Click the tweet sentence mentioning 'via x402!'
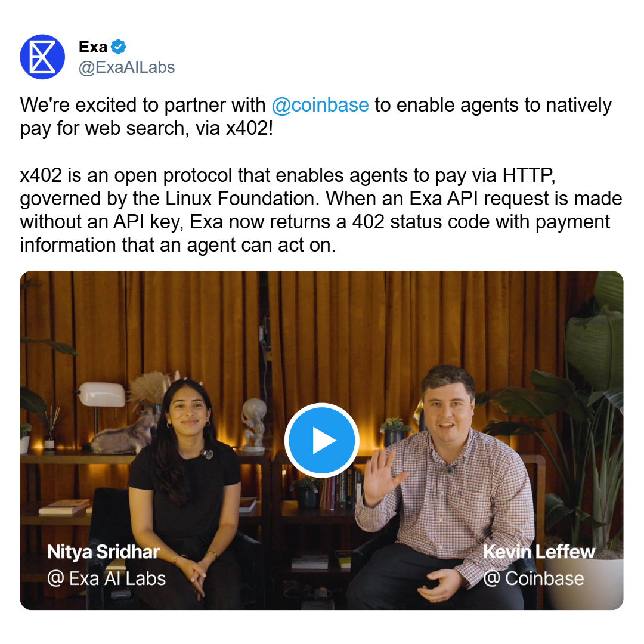644x644 pixels. tap(316, 117)
